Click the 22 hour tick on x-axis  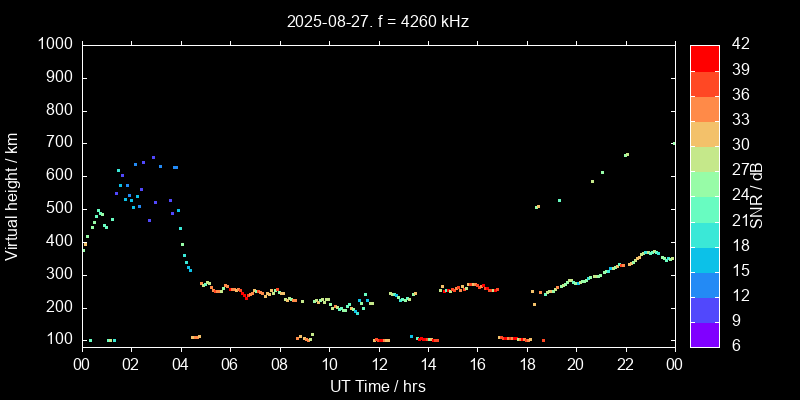(x=625, y=364)
